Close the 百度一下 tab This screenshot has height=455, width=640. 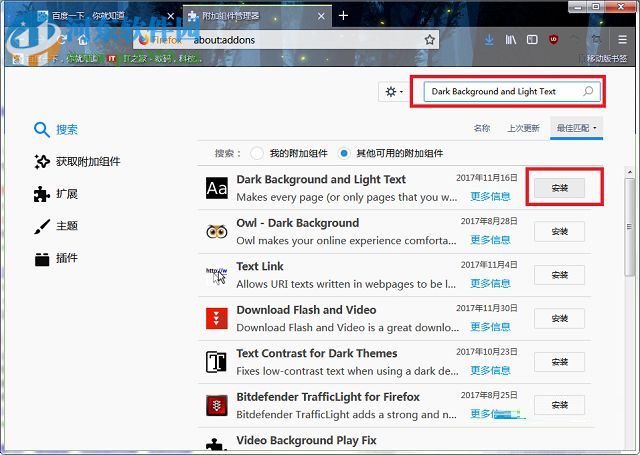(x=171, y=16)
